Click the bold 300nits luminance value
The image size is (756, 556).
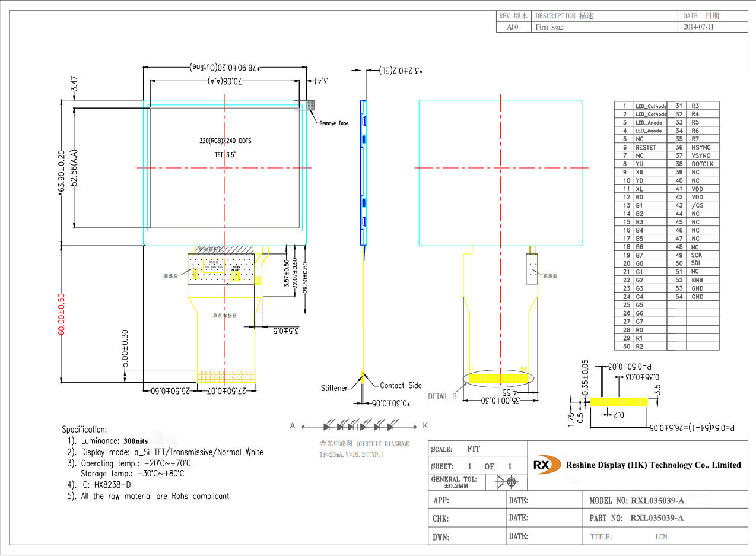[x=135, y=441]
